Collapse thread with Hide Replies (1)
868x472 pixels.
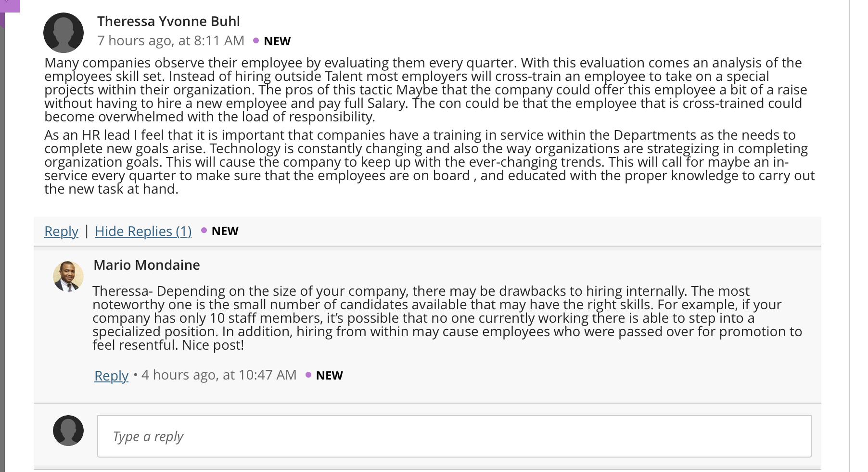click(143, 231)
